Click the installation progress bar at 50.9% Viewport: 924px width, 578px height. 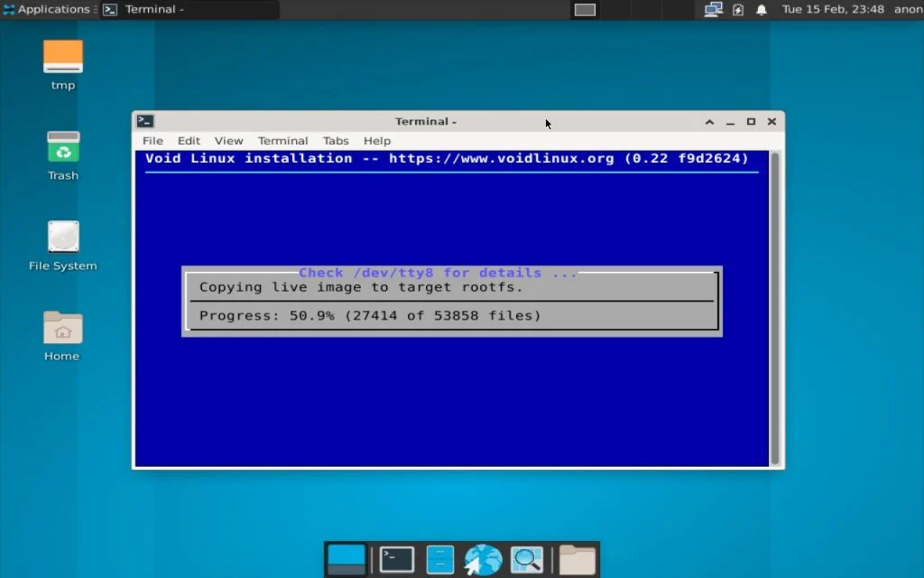coord(451,315)
